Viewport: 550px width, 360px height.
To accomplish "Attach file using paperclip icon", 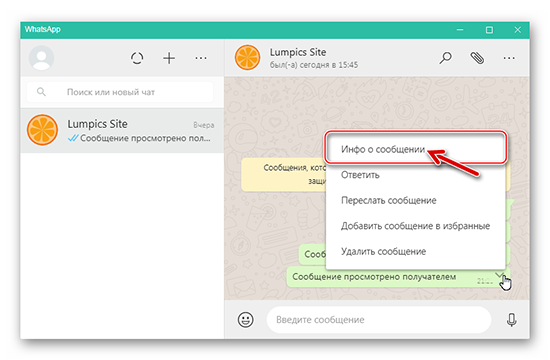I will pos(477,58).
